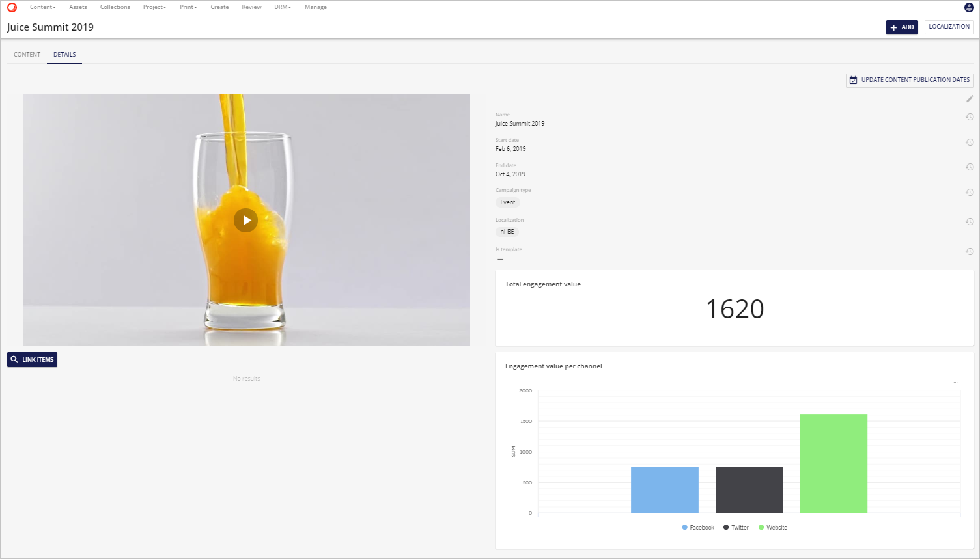Open the Assets menu item

(78, 7)
